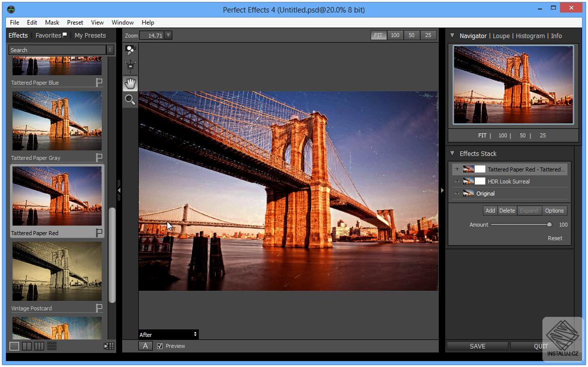Image resolution: width=588 pixels, height=367 pixels.
Task: Toggle visibility of Tattered Paper Red layer
Action: coord(457,169)
